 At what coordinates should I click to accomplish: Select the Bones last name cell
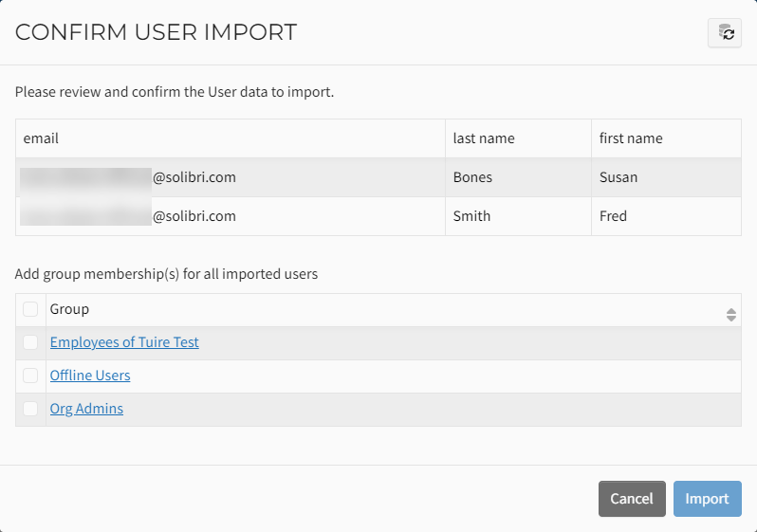coord(518,177)
